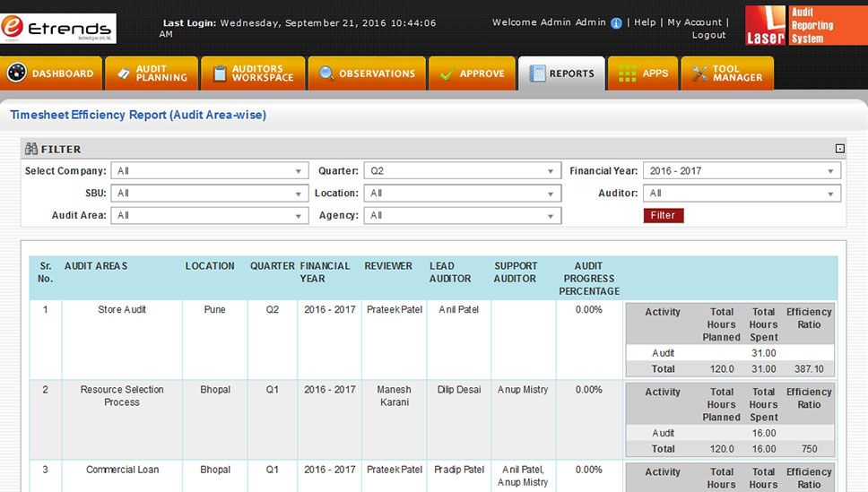Select the Reports tab

[561, 73]
